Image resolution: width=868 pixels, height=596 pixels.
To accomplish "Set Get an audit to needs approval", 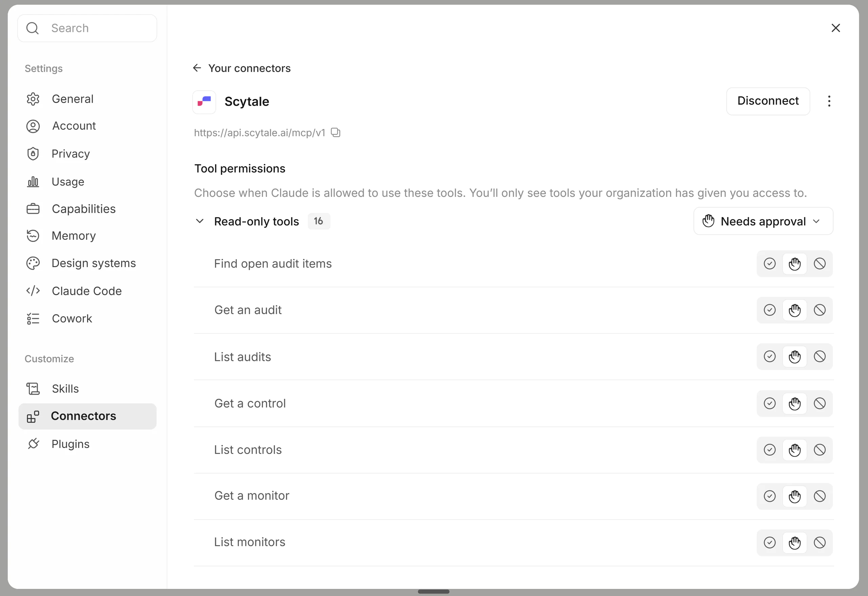I will pyautogui.click(x=795, y=310).
